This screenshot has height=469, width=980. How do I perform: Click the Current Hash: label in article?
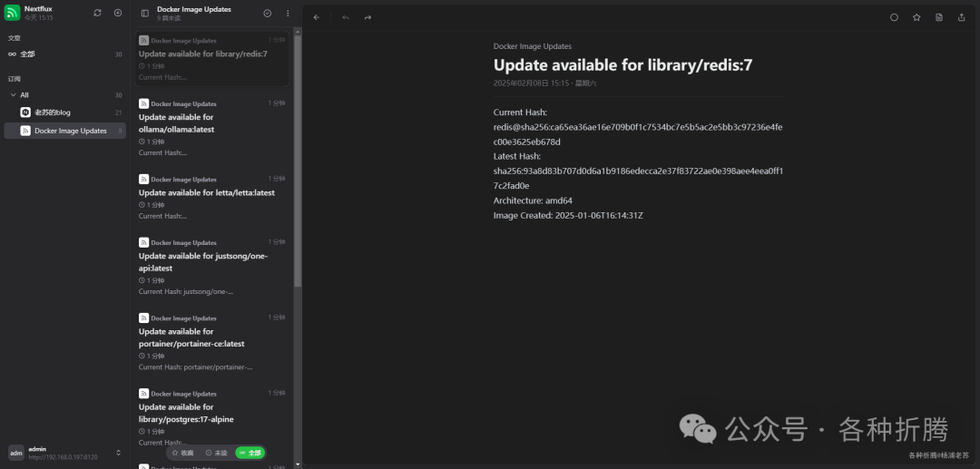pos(520,112)
